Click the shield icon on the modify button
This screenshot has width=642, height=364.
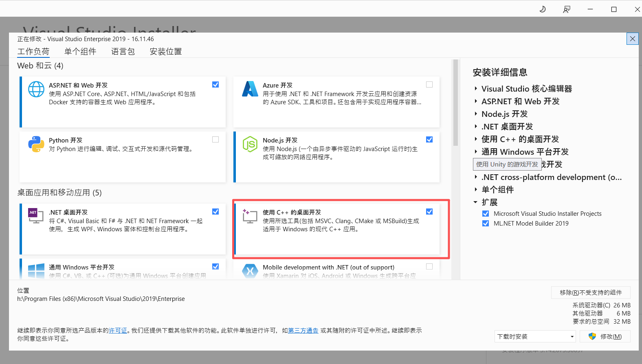point(592,336)
